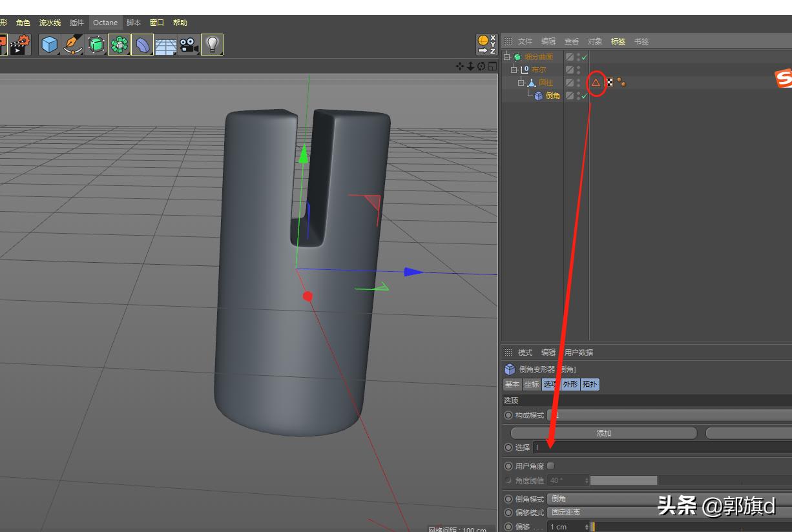Toggle enable checkmark of 细分曲面
Viewport: 792px width, 532px height.
pyautogui.click(x=585, y=57)
